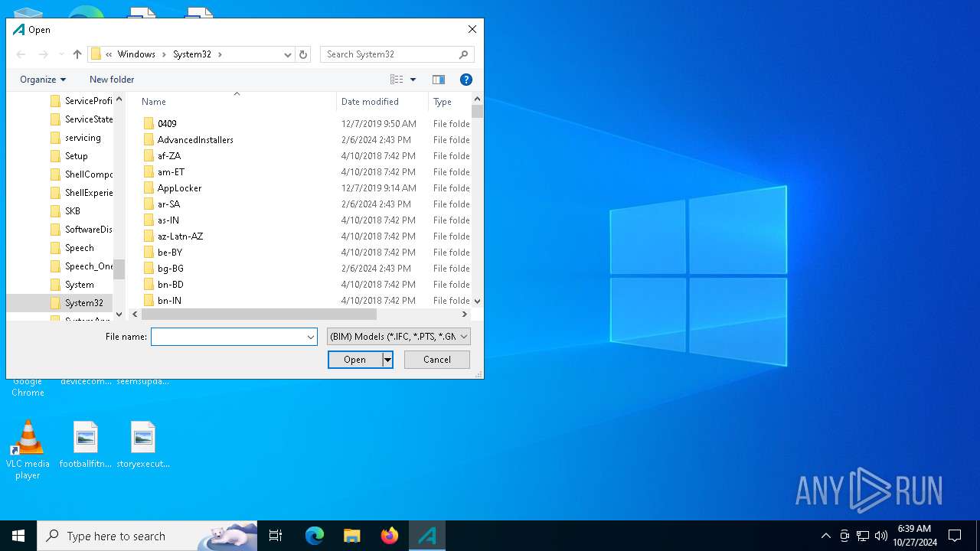Select the am-ET folder
This screenshot has height=551, width=980.
171,172
